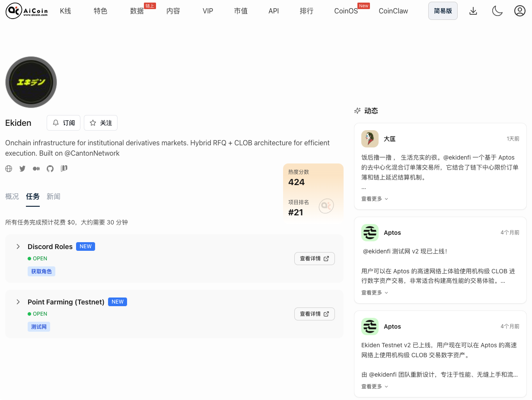The width and height of the screenshot is (532, 400).
Task: Open the CoinOS menu item
Action: pos(346,11)
